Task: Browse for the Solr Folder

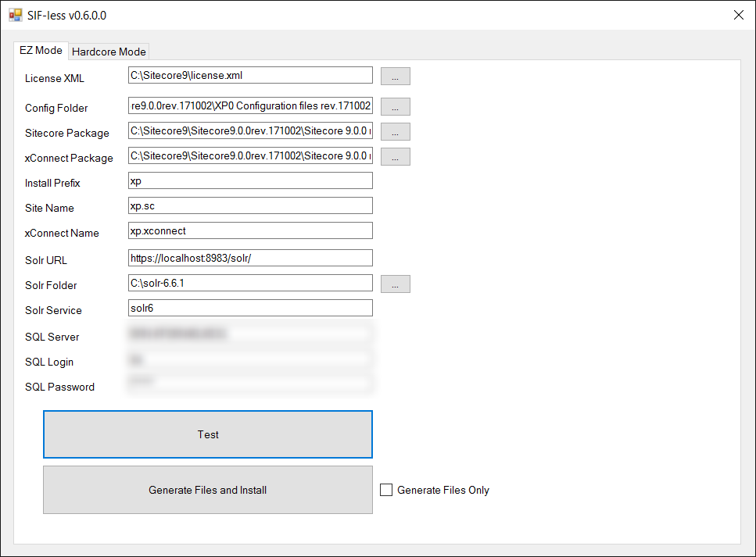Action: click(x=396, y=284)
